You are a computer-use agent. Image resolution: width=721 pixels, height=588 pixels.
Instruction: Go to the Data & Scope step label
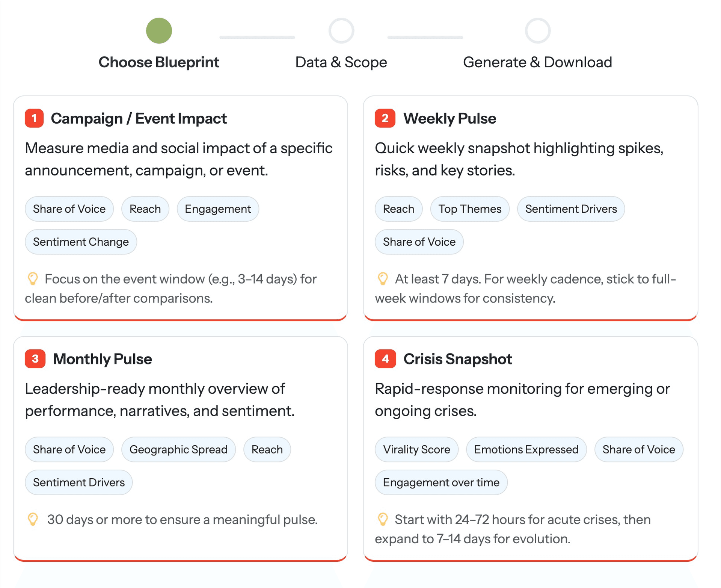click(341, 62)
